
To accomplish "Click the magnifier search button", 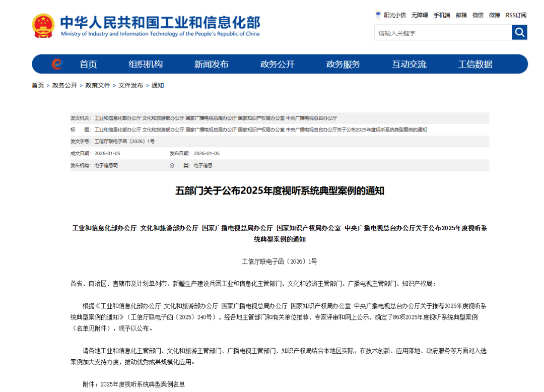I will point(519,33).
